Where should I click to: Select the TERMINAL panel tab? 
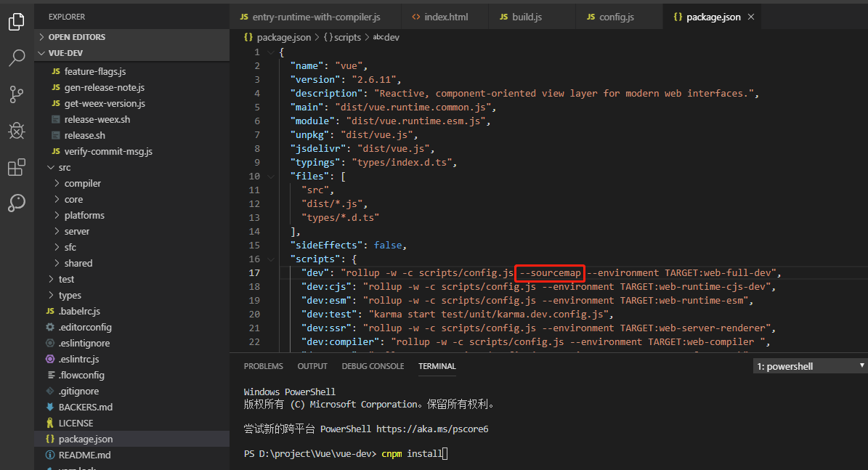tap(437, 366)
